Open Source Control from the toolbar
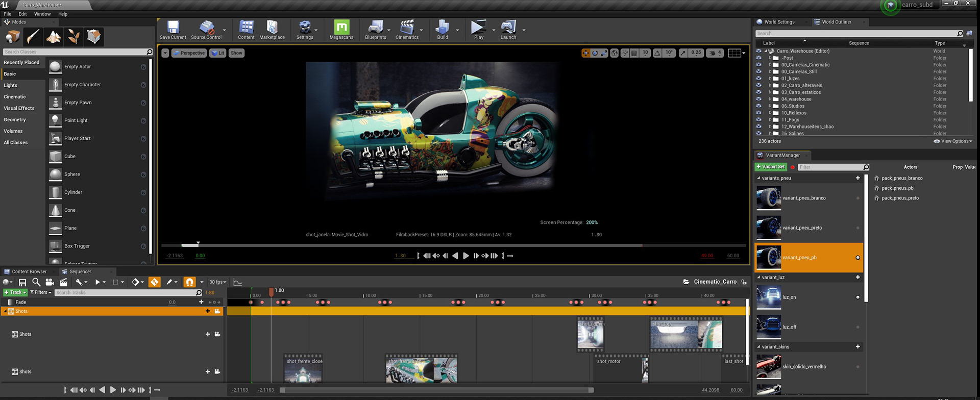 pos(206,30)
